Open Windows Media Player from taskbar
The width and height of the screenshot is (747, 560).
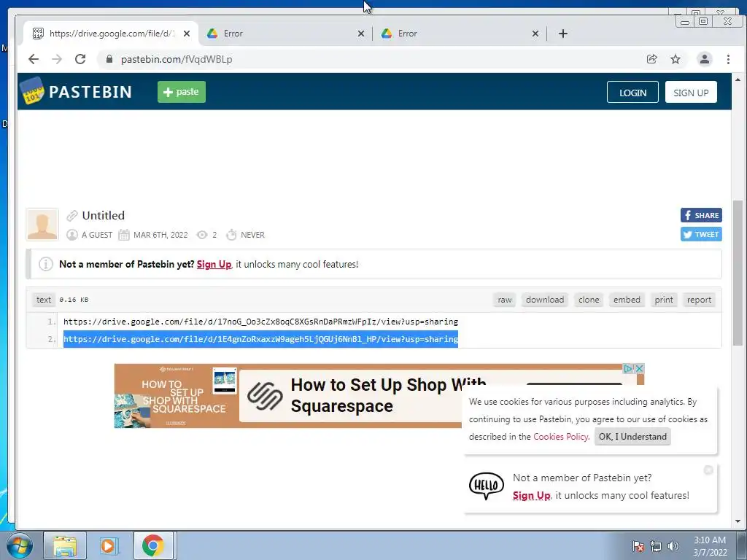(x=108, y=545)
